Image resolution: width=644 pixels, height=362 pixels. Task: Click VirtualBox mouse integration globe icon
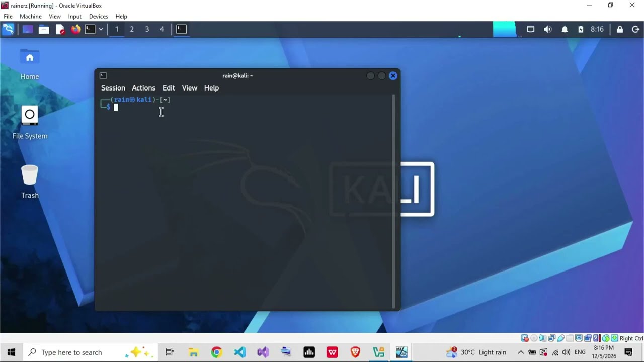coord(606,338)
